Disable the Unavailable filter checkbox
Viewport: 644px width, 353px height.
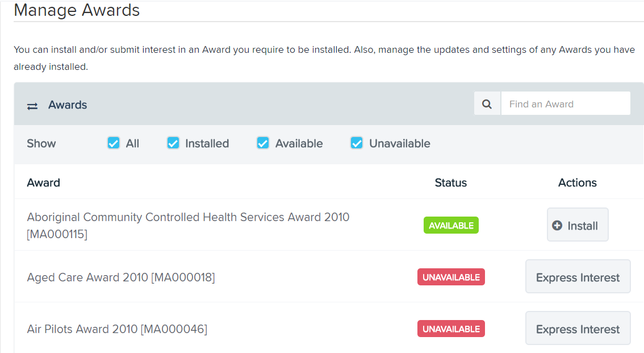(x=357, y=143)
